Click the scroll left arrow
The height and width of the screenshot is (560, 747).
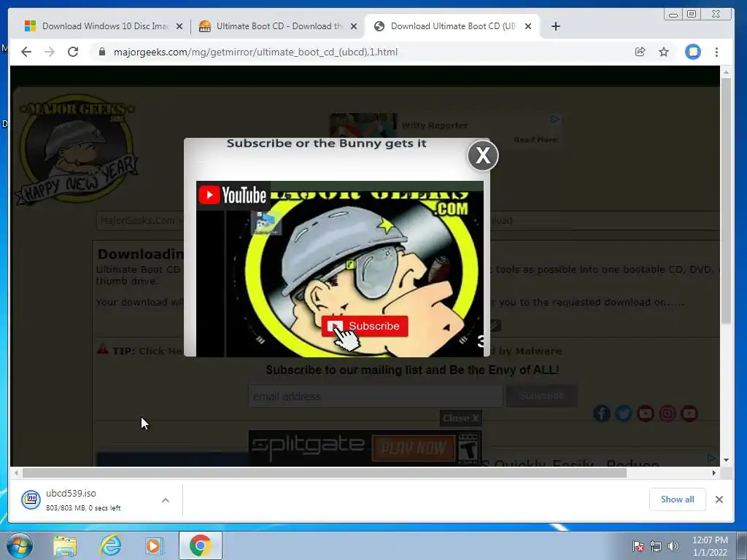[x=16, y=472]
